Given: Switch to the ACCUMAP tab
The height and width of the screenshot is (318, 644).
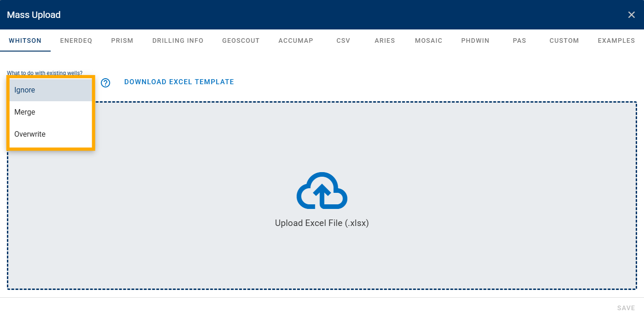Looking at the screenshot, I should 296,40.
